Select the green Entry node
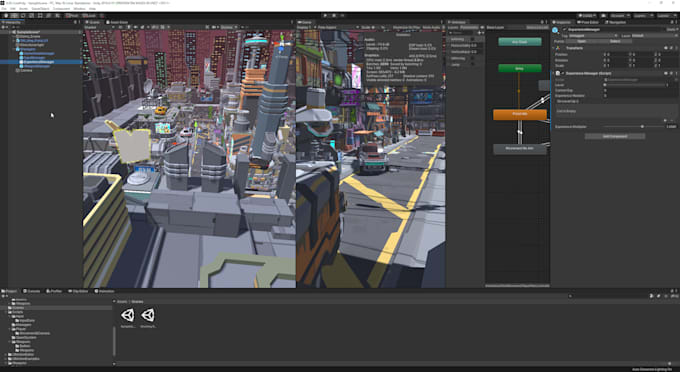This screenshot has width=680, height=372. point(520,68)
